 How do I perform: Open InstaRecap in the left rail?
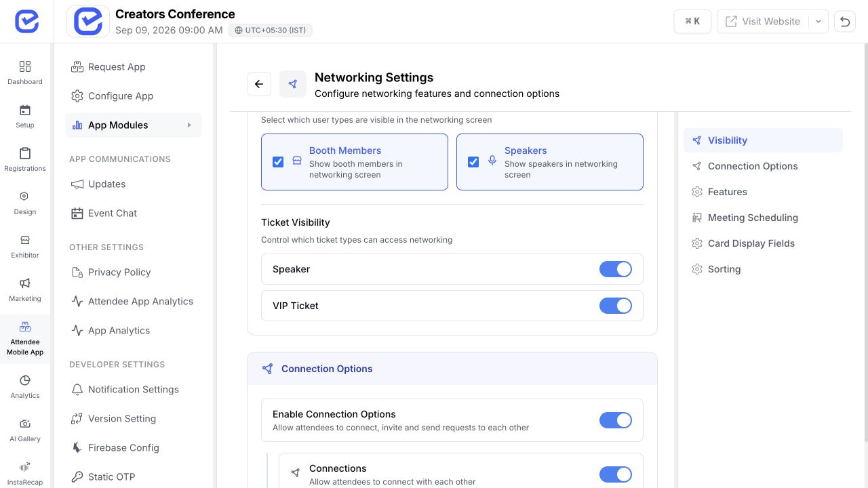coord(25,473)
